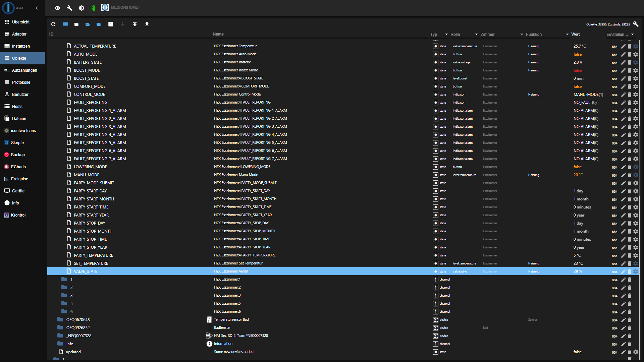644x362 pixels.
Task: Open custom settings for MANU_MODE
Action: (636, 175)
